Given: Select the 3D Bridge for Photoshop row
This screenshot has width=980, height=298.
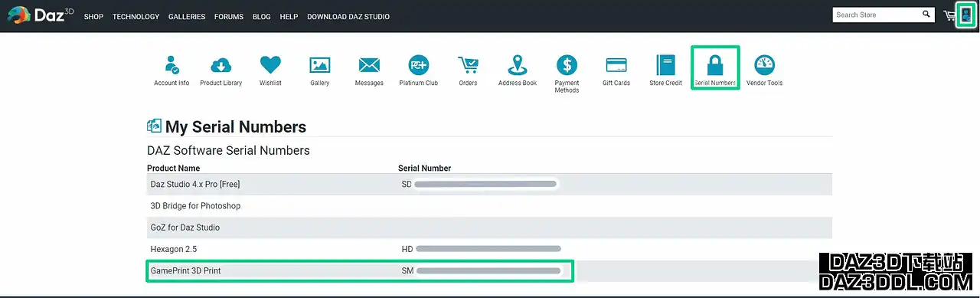Looking at the screenshot, I should (x=489, y=206).
